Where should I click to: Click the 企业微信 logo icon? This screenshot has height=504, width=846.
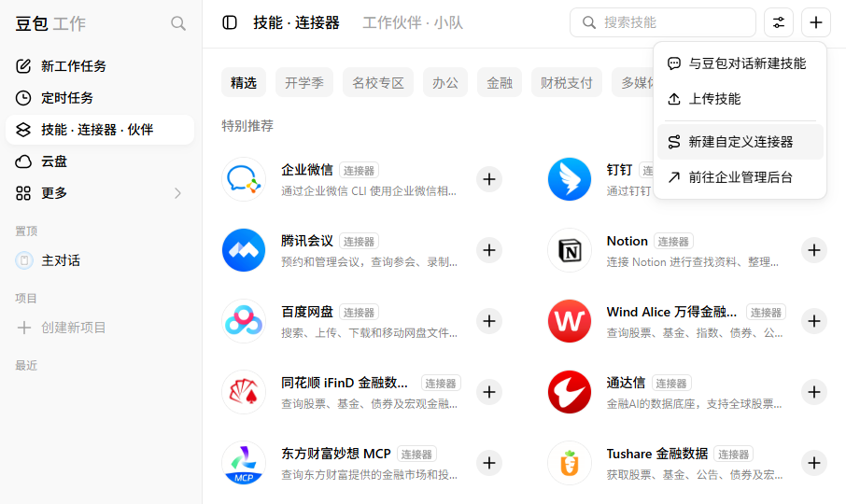tap(244, 179)
